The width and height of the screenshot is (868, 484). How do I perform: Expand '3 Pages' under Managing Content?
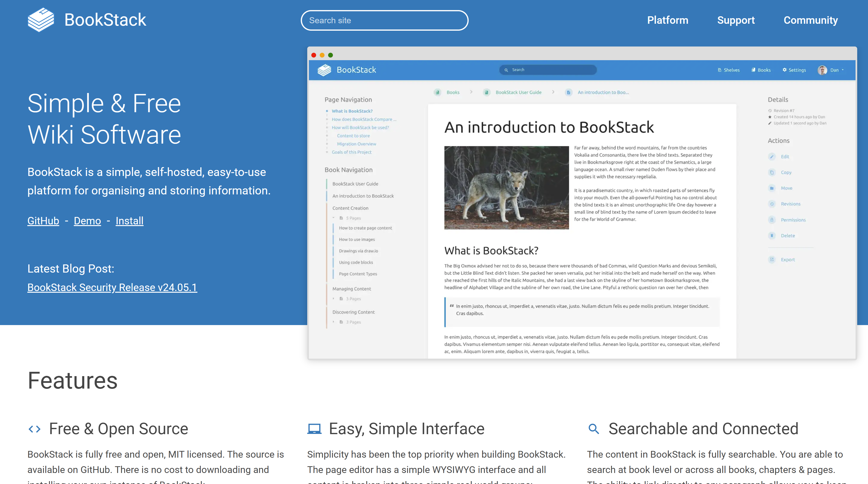pyautogui.click(x=334, y=299)
